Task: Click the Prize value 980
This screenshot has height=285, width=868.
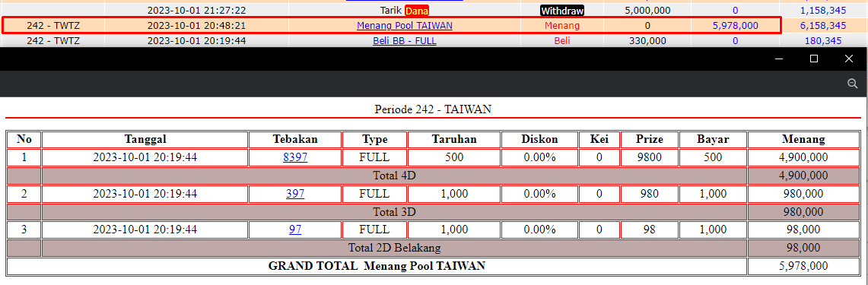Action: point(650,195)
